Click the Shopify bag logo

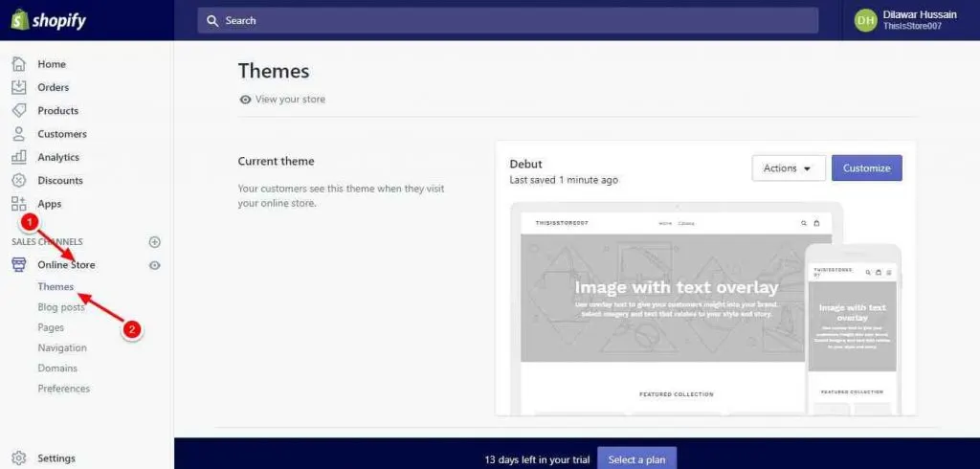coord(19,20)
